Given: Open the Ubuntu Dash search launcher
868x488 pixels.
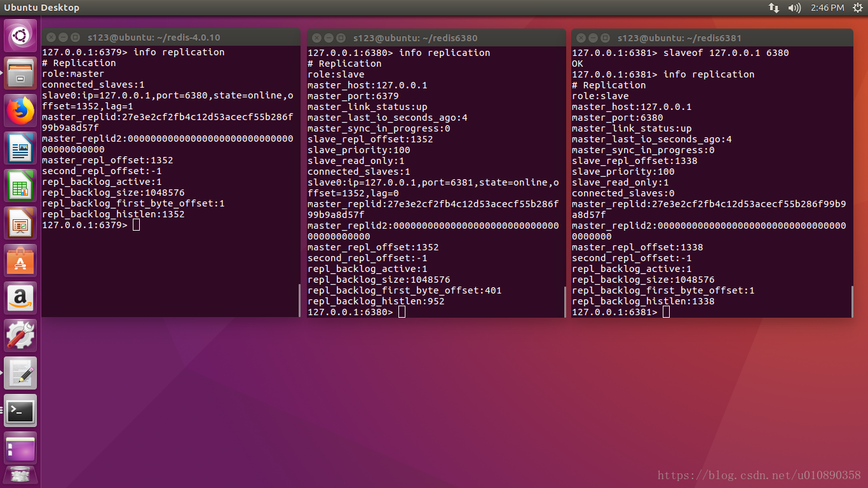Looking at the screenshot, I should (20, 35).
